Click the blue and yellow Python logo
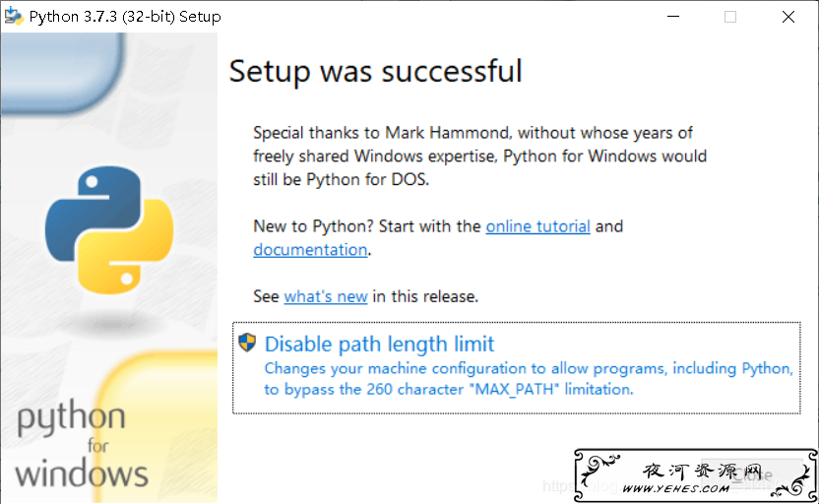Image resolution: width=819 pixels, height=504 pixels. [109, 229]
